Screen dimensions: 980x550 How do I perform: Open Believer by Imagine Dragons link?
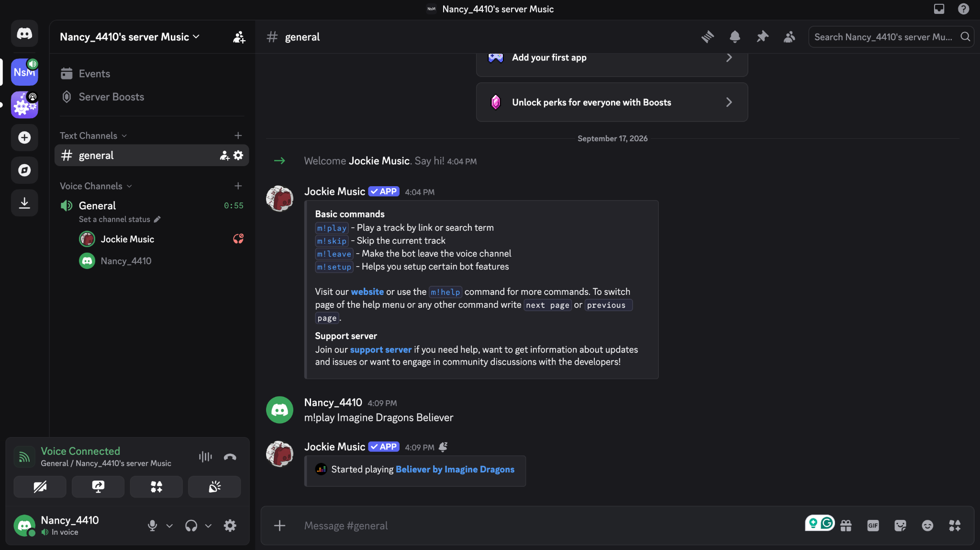point(455,469)
